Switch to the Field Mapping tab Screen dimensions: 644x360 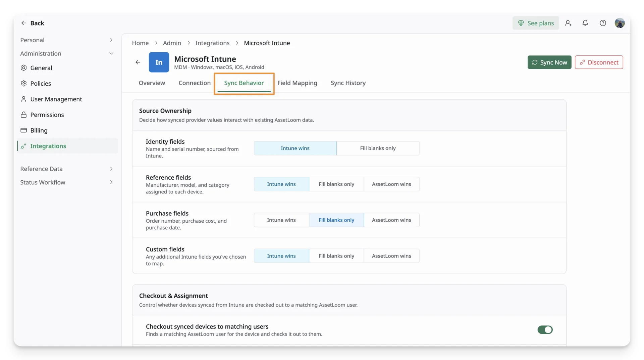pos(297,83)
